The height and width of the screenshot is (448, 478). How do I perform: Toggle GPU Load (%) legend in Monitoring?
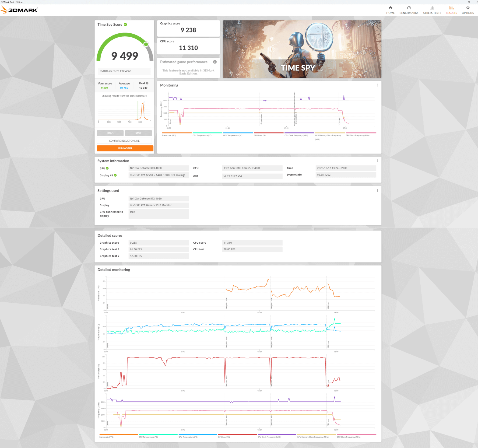pos(269,134)
